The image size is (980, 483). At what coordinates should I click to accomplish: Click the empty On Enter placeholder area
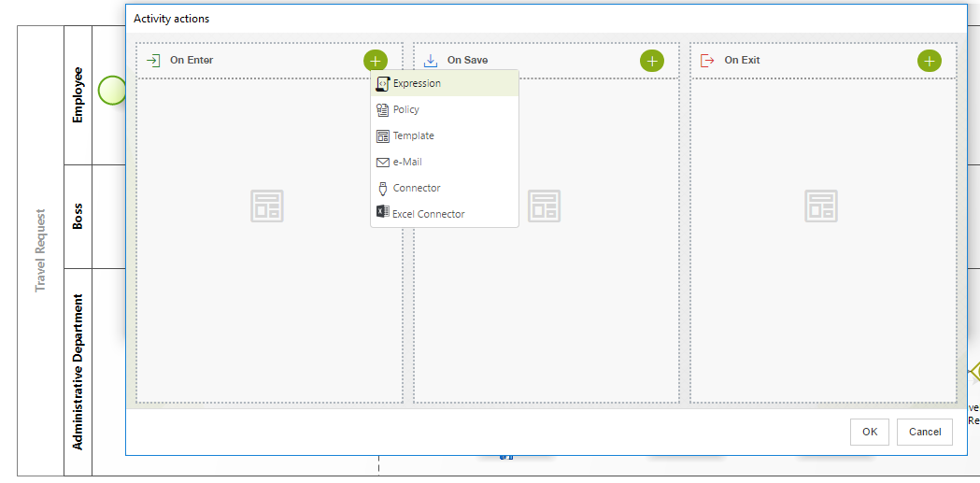point(267,206)
